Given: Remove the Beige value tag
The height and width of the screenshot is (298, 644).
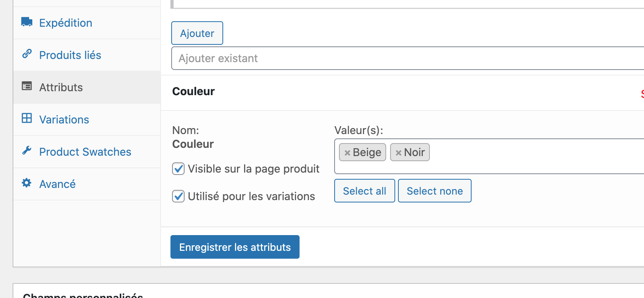Looking at the screenshot, I should [347, 153].
